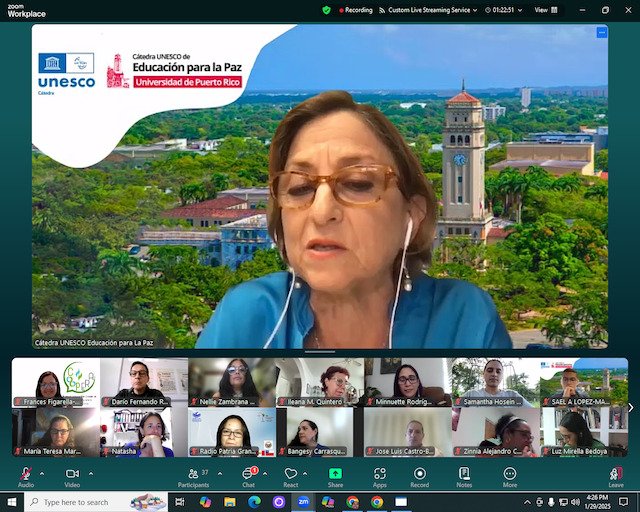
Task: Unmute microphone with the Audio button
Action: pyautogui.click(x=25, y=476)
